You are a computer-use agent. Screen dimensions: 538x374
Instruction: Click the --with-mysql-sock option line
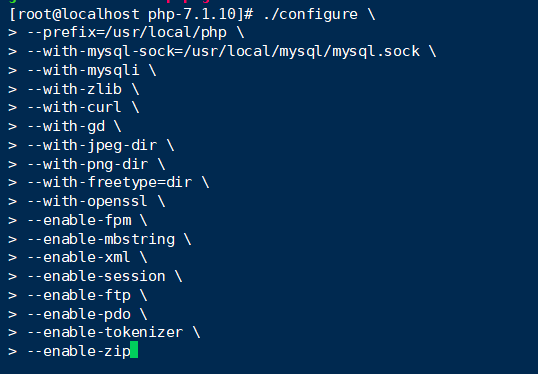pyautogui.click(x=223, y=51)
